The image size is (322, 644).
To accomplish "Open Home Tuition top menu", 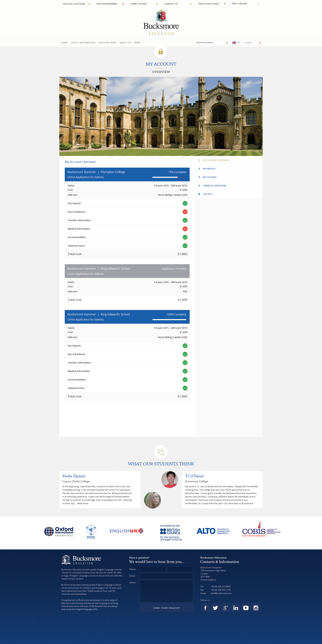I will (144, 4).
